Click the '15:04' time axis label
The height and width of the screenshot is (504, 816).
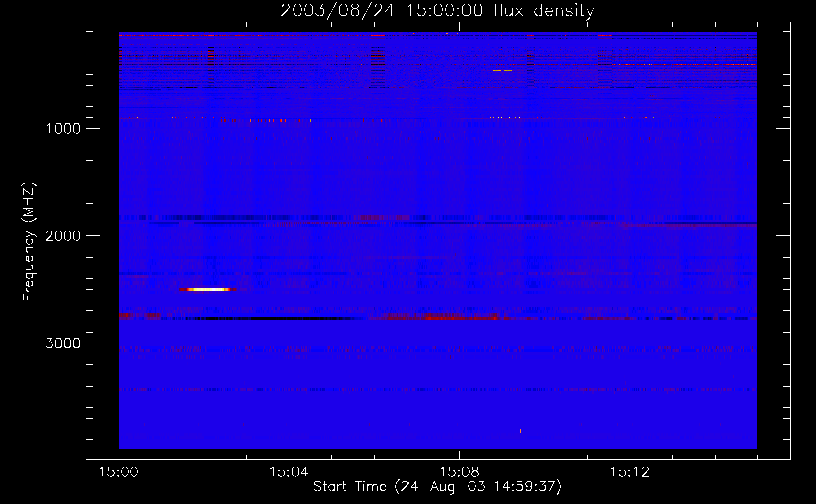(289, 472)
